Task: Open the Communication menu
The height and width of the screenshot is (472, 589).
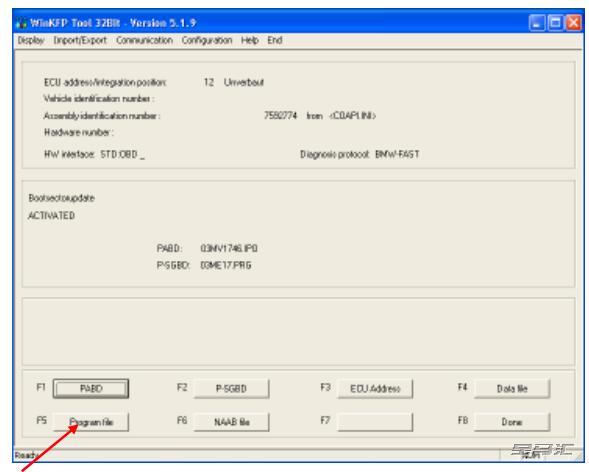Action: click(x=144, y=40)
